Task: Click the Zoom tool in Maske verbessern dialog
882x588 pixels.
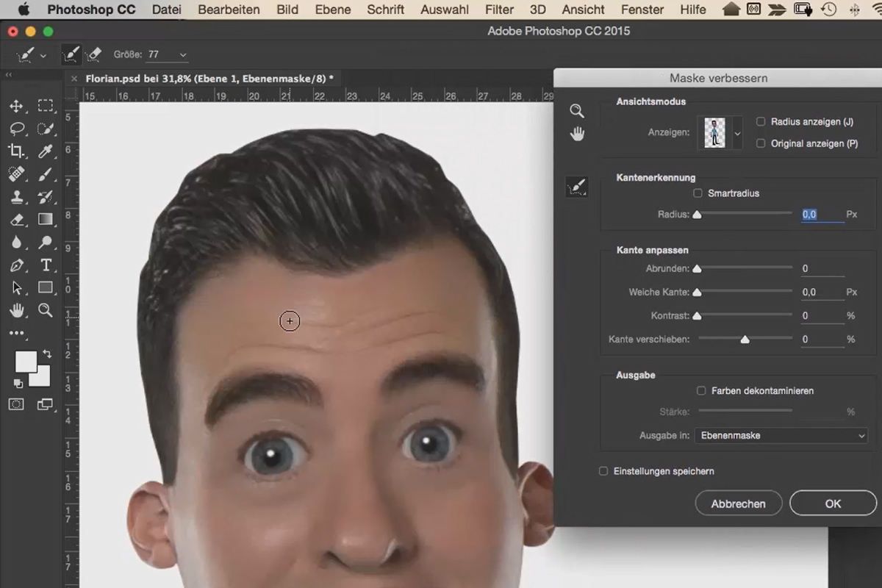Action: tap(577, 111)
